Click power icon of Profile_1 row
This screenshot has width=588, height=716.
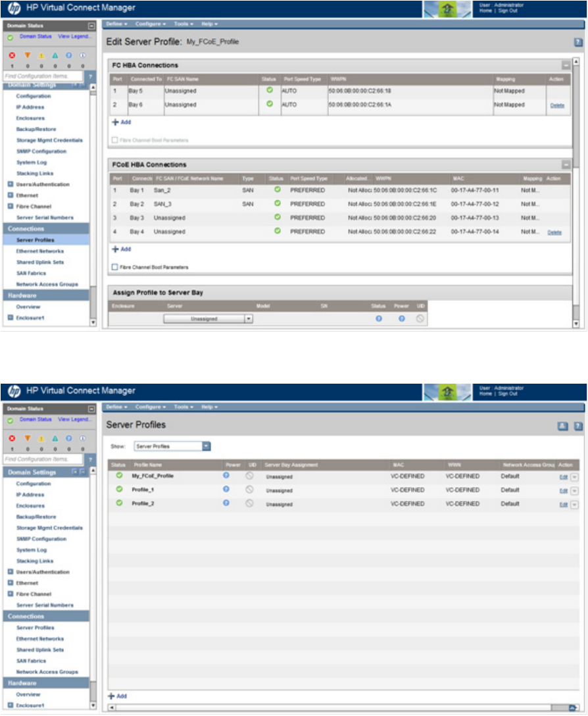226,489
